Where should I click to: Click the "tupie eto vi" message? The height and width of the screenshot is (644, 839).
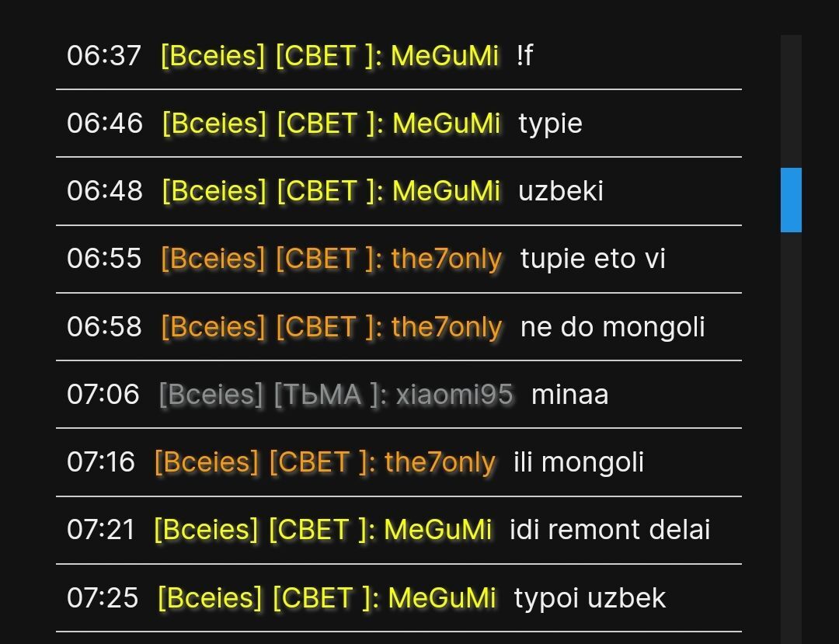point(593,259)
